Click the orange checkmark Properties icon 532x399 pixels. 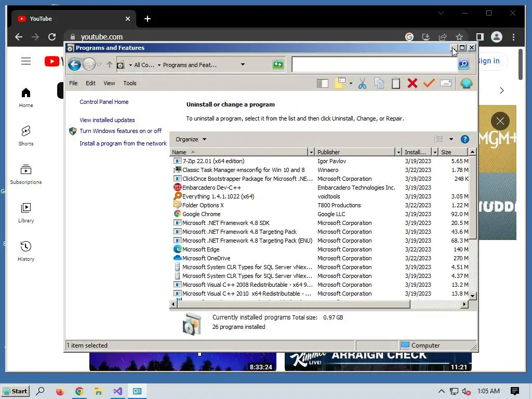tap(429, 83)
